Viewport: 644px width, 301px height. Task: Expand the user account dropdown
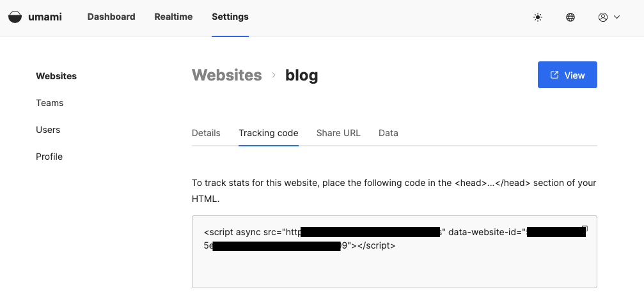coord(609,17)
